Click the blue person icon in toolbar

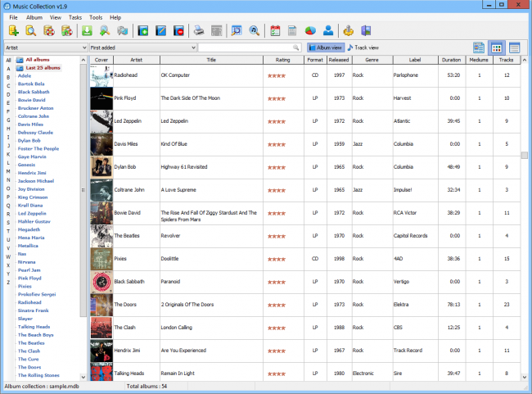pyautogui.click(x=328, y=31)
